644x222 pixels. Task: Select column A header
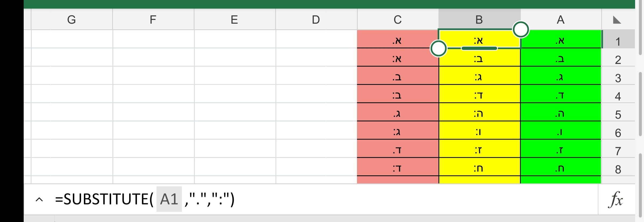tap(561, 19)
